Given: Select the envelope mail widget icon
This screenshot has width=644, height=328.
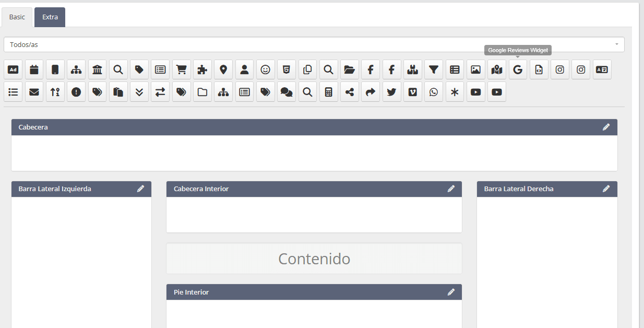Looking at the screenshot, I should click(x=34, y=91).
